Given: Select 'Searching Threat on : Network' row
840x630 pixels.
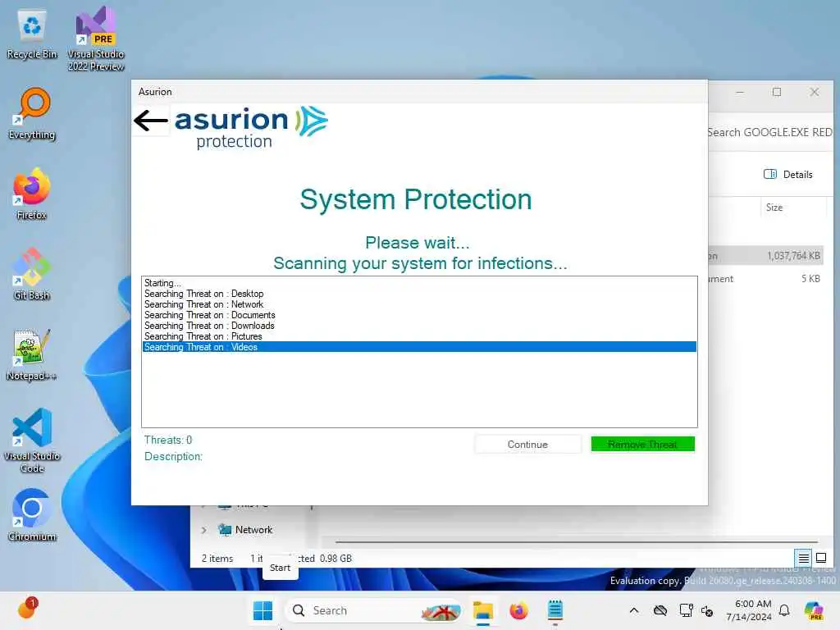Looking at the screenshot, I should pyautogui.click(x=419, y=304).
